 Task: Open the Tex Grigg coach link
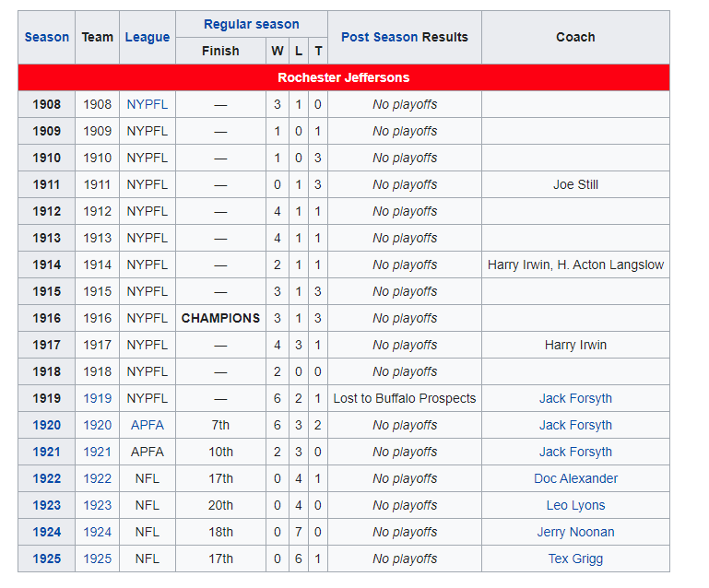pyautogui.click(x=575, y=559)
